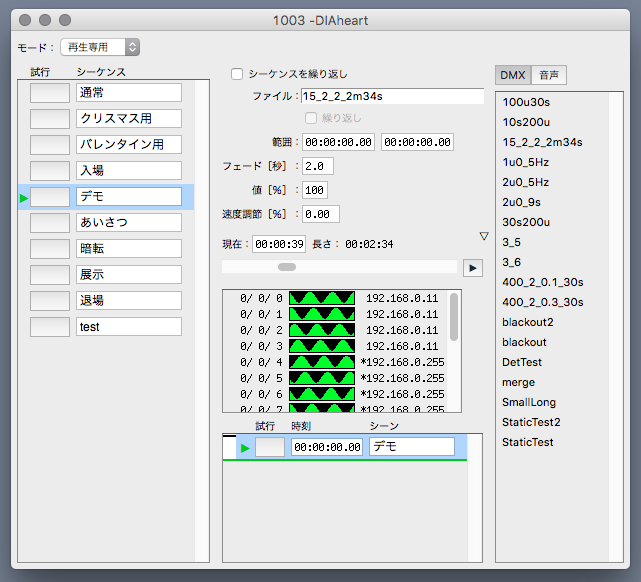Click the trial button next to デモ sequence

(x=50, y=197)
